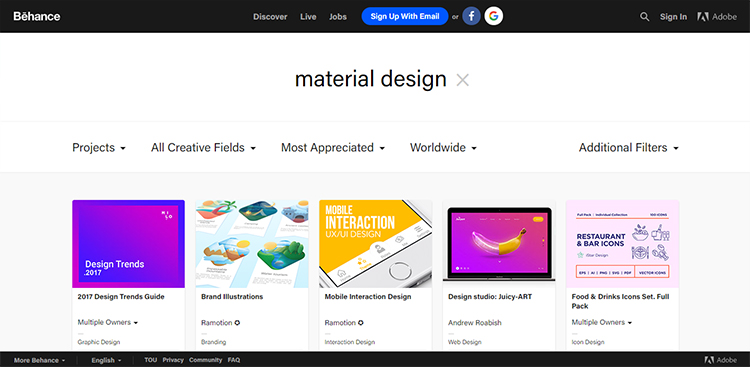The width and height of the screenshot is (750, 367).
Task: Open Andrew Roabish's profile
Action: [x=474, y=323]
